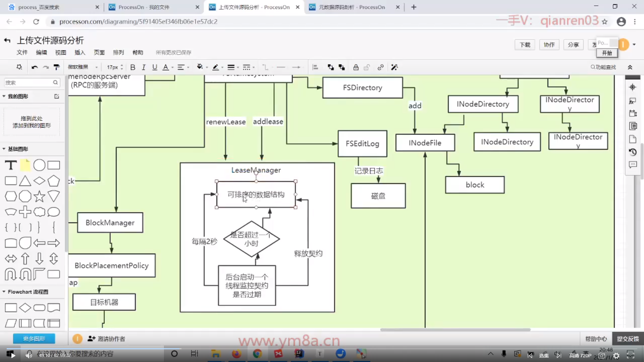Screen dimensions: 644x362
Task: Click the shape search input field
Action: pos(32,82)
